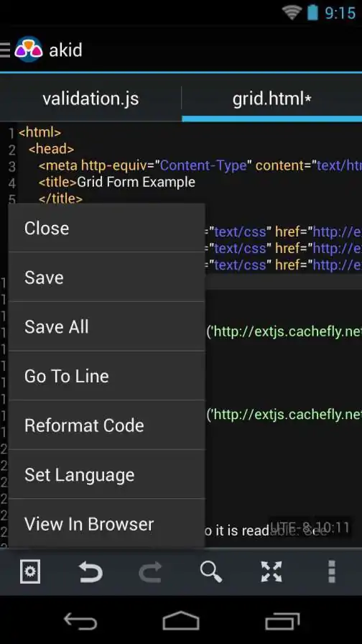The height and width of the screenshot is (644, 362).
Task: Open Android recent apps button
Action: click(x=282, y=621)
